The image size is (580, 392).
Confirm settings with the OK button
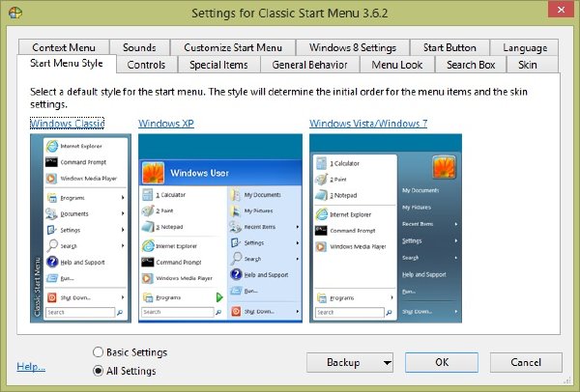click(x=442, y=362)
